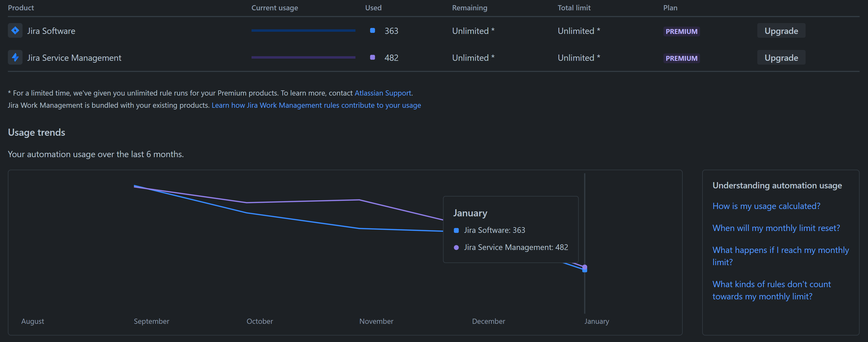868x342 pixels.
Task: Click Jira Software legend marker in tooltip
Action: pyautogui.click(x=456, y=230)
